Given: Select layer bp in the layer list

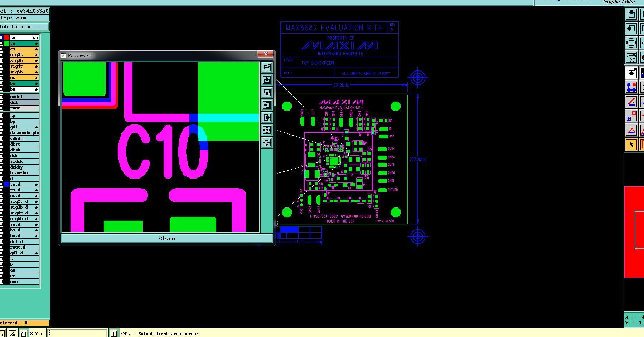Looking at the screenshot, I should click(24, 121).
